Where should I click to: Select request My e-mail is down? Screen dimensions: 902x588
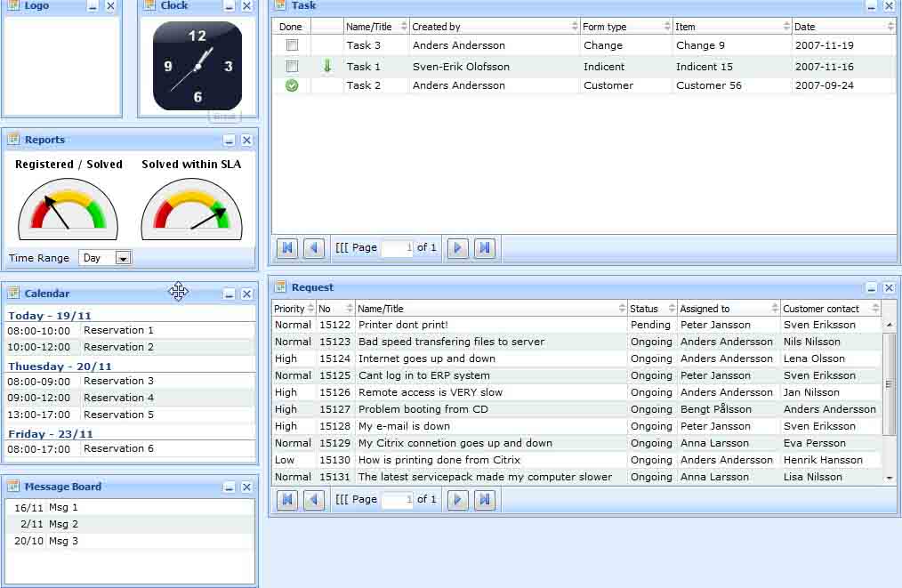coord(576,426)
